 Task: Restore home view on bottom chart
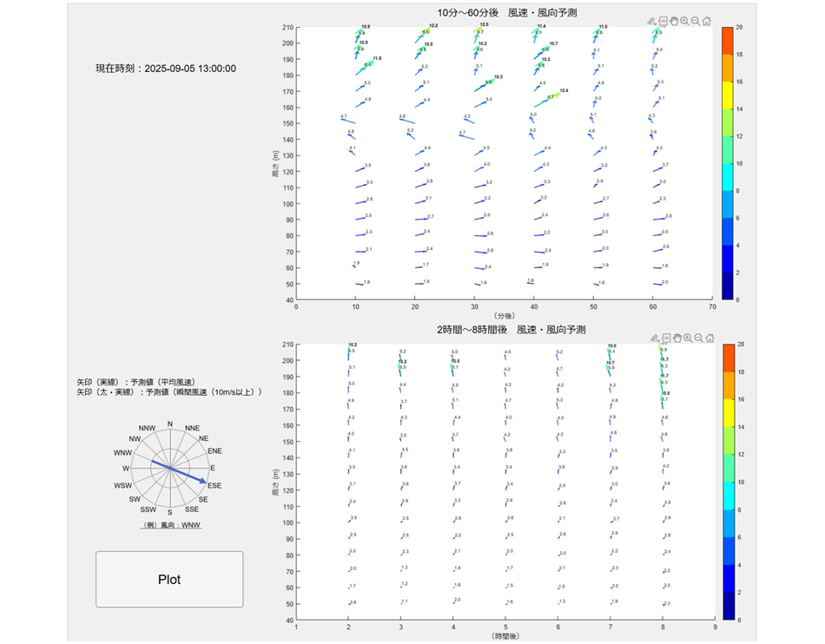coord(708,338)
